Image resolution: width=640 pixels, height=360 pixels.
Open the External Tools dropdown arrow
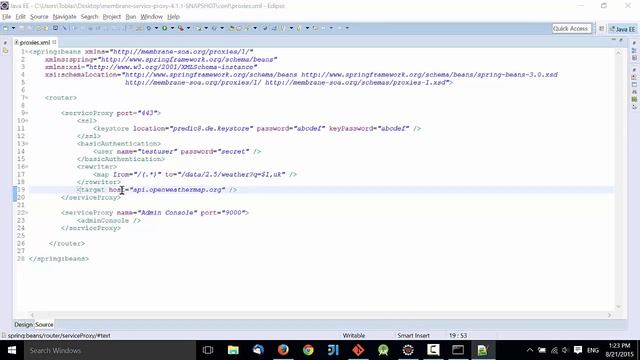[188, 28]
